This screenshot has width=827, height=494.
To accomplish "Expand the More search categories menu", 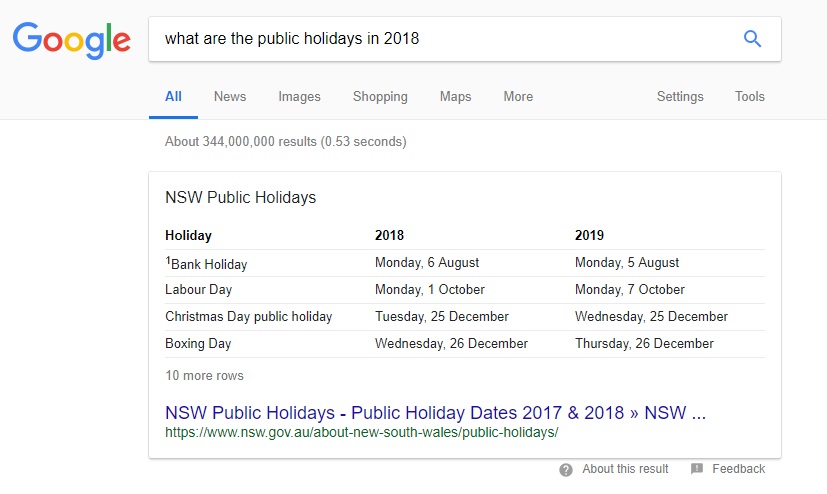I will (518, 96).
